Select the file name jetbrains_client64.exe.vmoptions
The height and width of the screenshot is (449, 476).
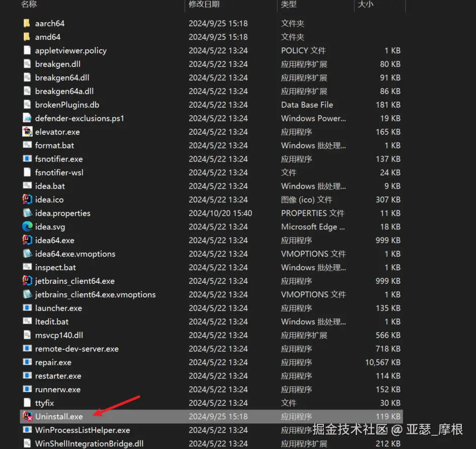pyautogui.click(x=95, y=294)
